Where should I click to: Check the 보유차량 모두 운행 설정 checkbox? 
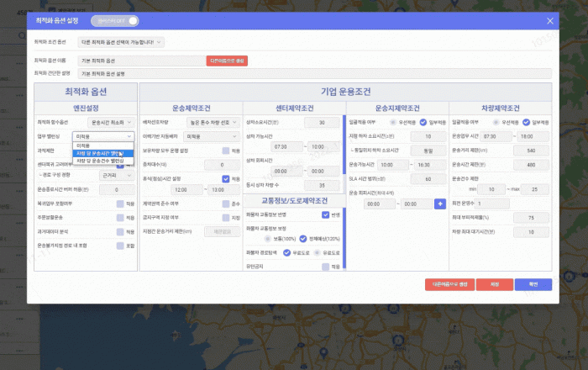[225, 151]
